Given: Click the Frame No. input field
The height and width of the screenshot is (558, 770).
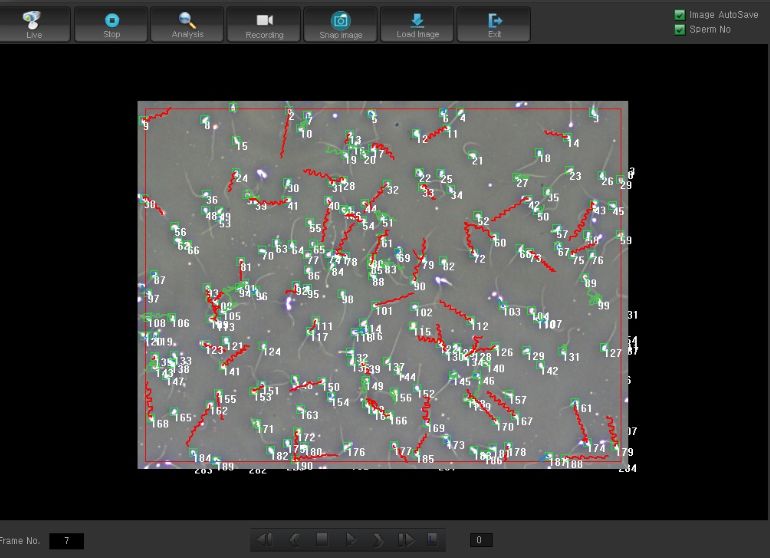Looking at the screenshot, I should pyautogui.click(x=66, y=541).
